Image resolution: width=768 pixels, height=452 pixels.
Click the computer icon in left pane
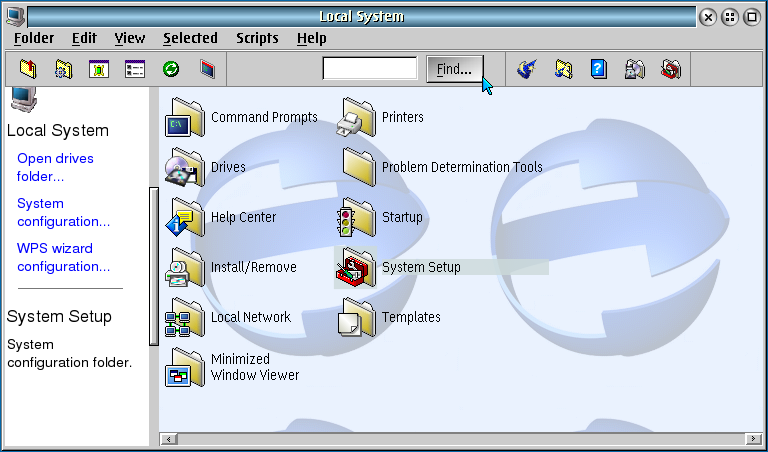click(x=24, y=99)
